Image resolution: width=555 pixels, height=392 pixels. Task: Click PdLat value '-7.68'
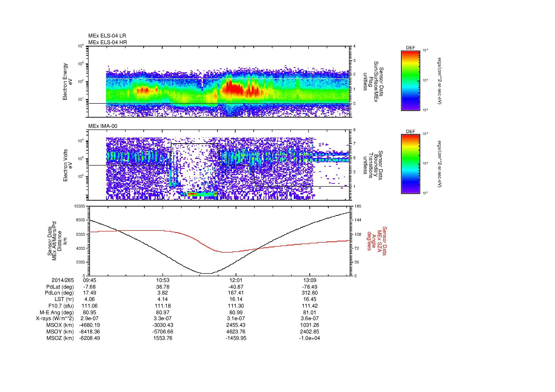89,287
